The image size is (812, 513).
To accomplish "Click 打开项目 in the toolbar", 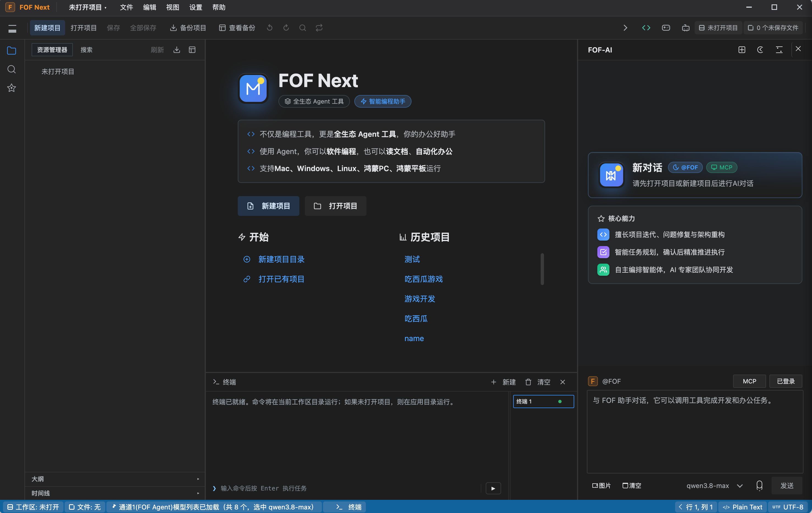I will (84, 28).
